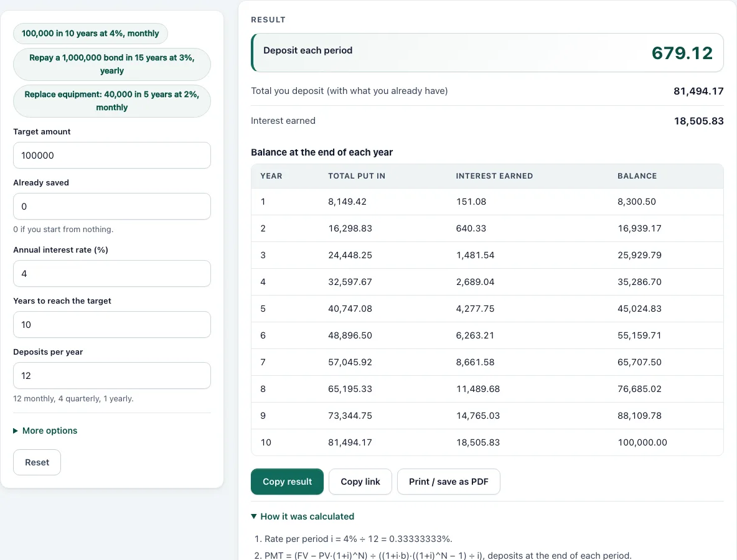
Task: Click the 'Rate per period' calculation step
Action: pos(354,539)
